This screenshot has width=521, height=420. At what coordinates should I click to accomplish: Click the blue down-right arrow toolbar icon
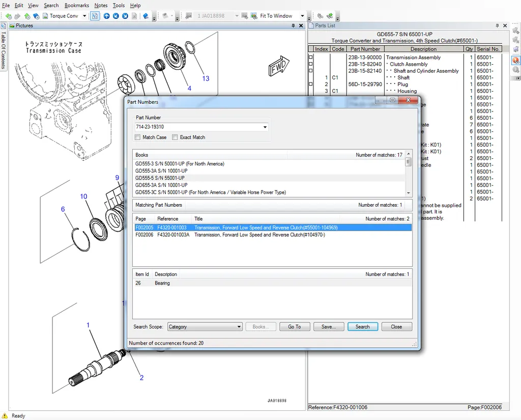[x=125, y=16]
